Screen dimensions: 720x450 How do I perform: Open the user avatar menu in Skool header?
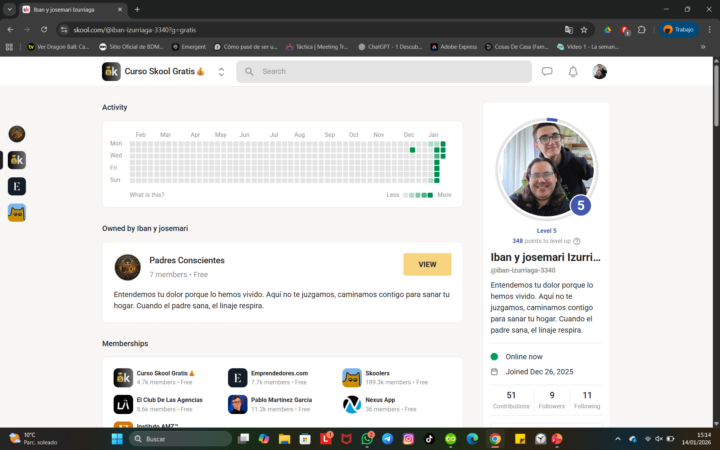point(599,71)
